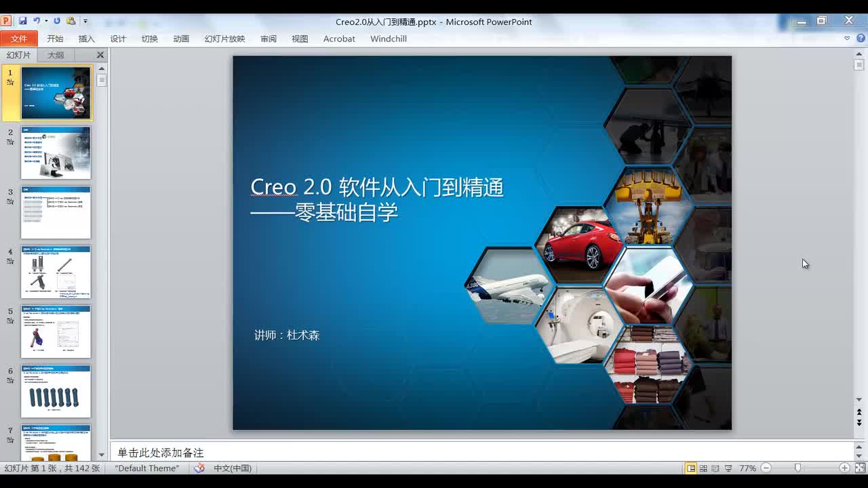Image resolution: width=868 pixels, height=488 pixels.
Task: Click the 77% zoom level button
Action: click(x=747, y=468)
